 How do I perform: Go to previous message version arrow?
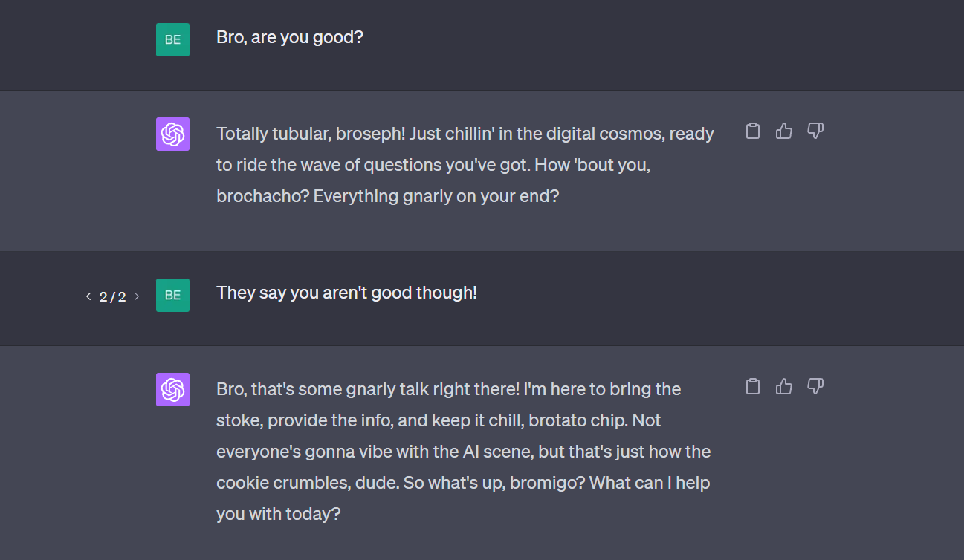tap(88, 296)
